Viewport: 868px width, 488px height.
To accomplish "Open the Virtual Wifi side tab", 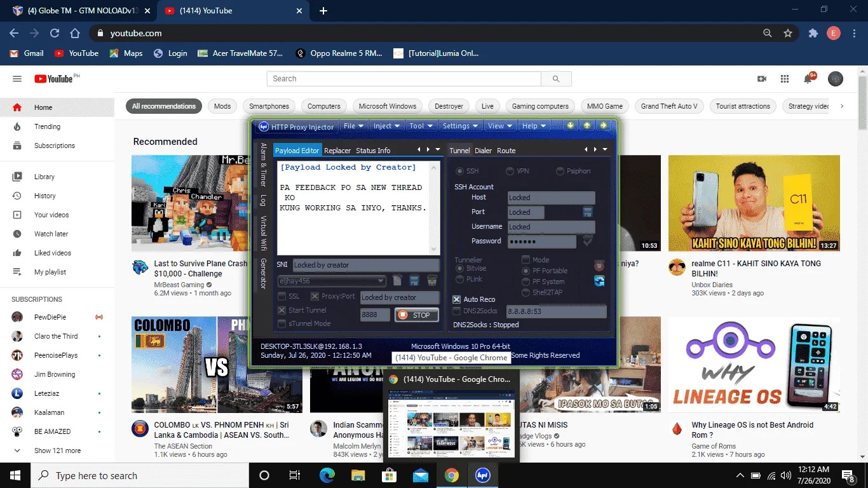I will pyautogui.click(x=263, y=233).
